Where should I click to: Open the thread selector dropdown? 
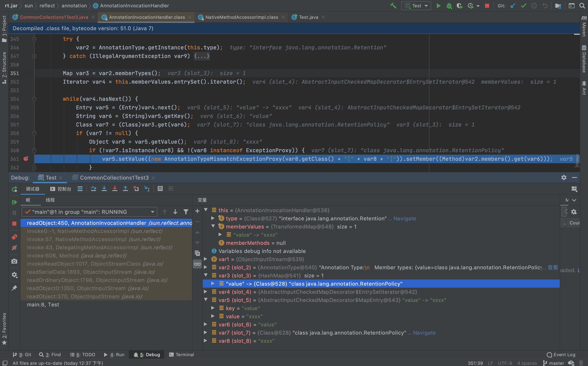[152, 212]
